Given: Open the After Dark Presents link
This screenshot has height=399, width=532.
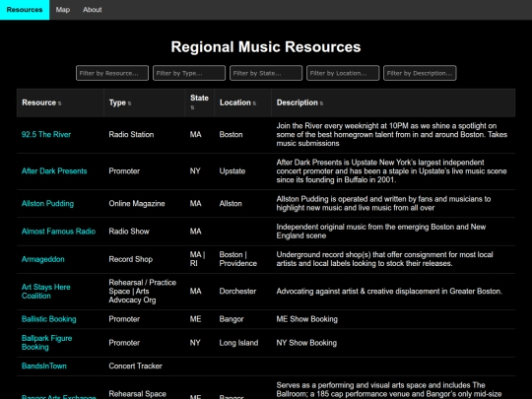Looking at the screenshot, I should coord(54,171).
